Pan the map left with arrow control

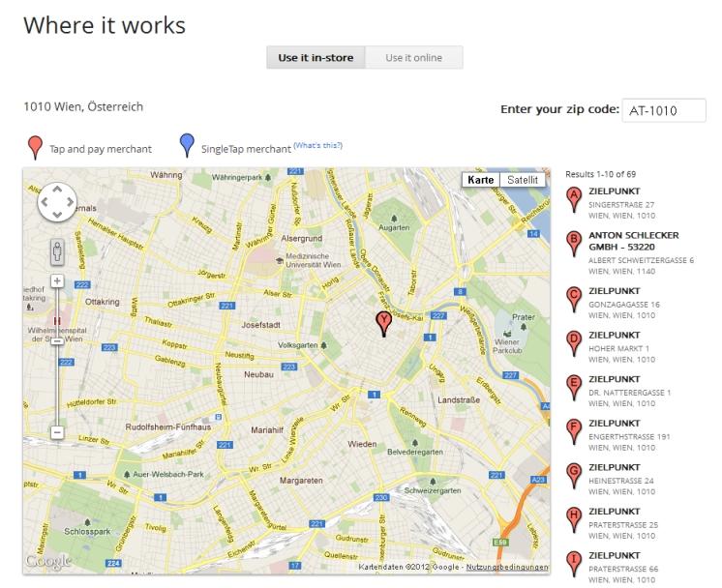click(x=45, y=201)
